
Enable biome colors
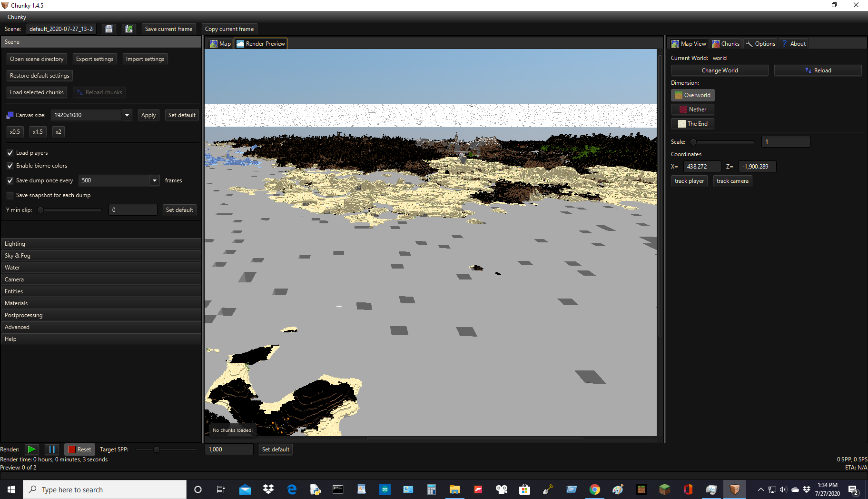pos(10,166)
